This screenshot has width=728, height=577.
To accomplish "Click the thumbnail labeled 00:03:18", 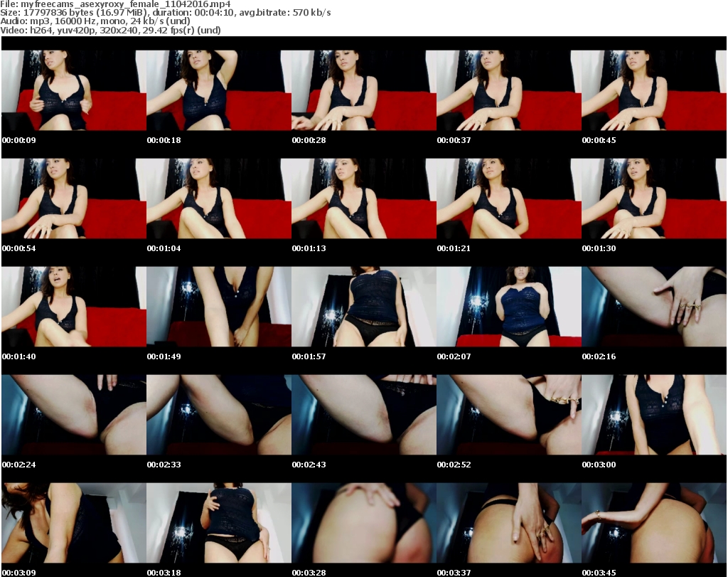I will [x=219, y=523].
